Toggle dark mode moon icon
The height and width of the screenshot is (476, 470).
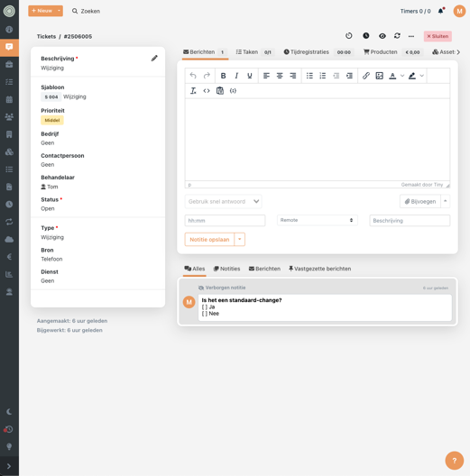9,412
